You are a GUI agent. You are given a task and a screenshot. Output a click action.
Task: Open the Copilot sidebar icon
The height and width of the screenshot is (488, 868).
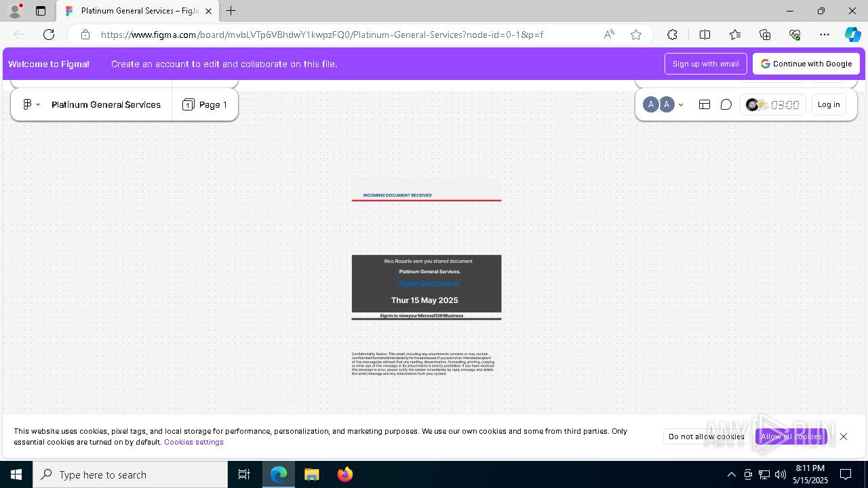tap(852, 35)
